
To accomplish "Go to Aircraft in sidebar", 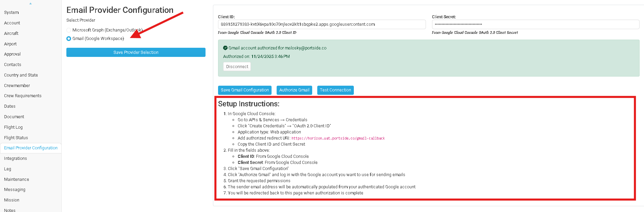I will click(11, 34).
